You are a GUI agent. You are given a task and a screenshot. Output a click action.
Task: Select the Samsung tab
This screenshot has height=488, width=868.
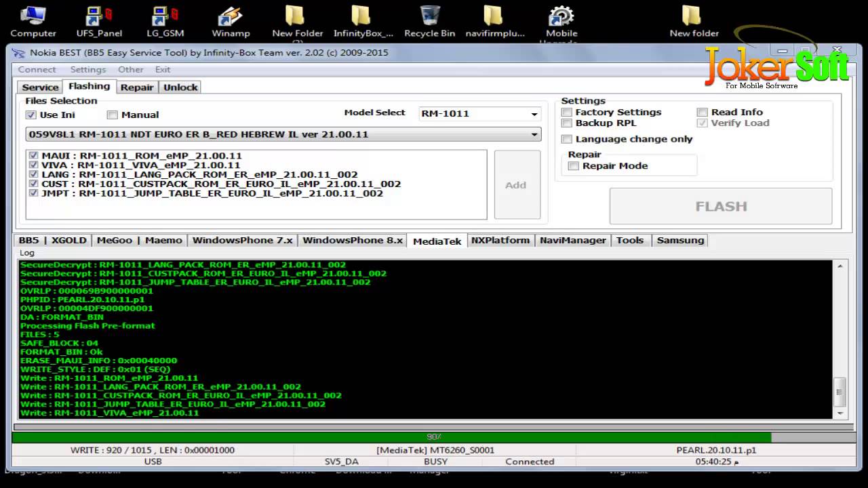pos(680,241)
